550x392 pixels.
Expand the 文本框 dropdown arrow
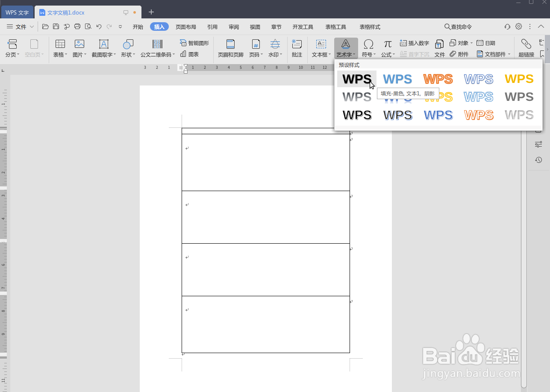coord(329,55)
